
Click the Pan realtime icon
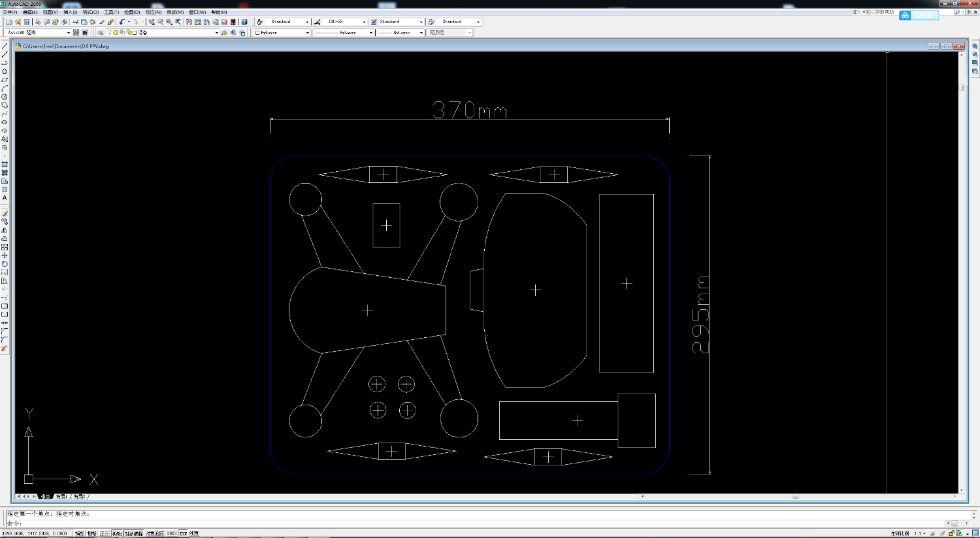[152, 22]
